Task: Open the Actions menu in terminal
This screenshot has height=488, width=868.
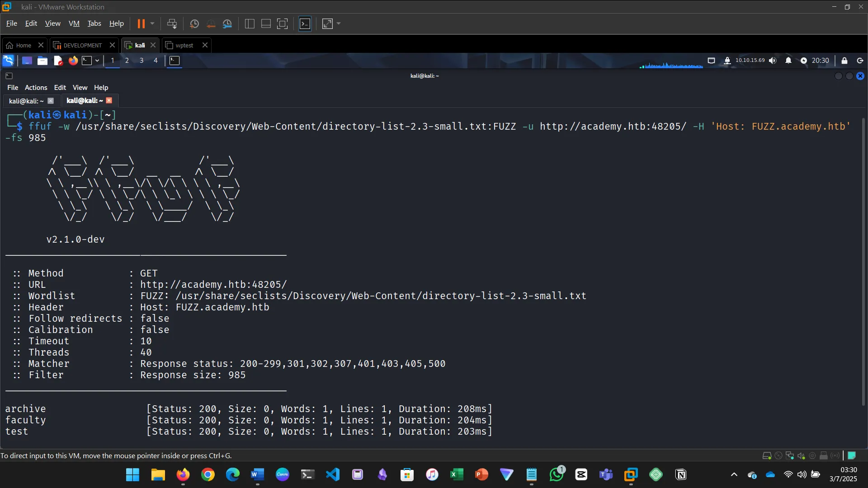Action: (35, 87)
